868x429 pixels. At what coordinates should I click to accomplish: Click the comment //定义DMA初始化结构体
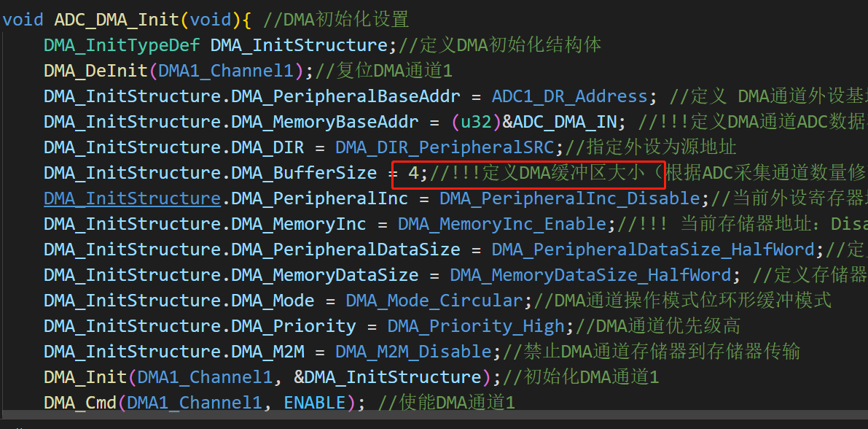pyautogui.click(x=500, y=45)
